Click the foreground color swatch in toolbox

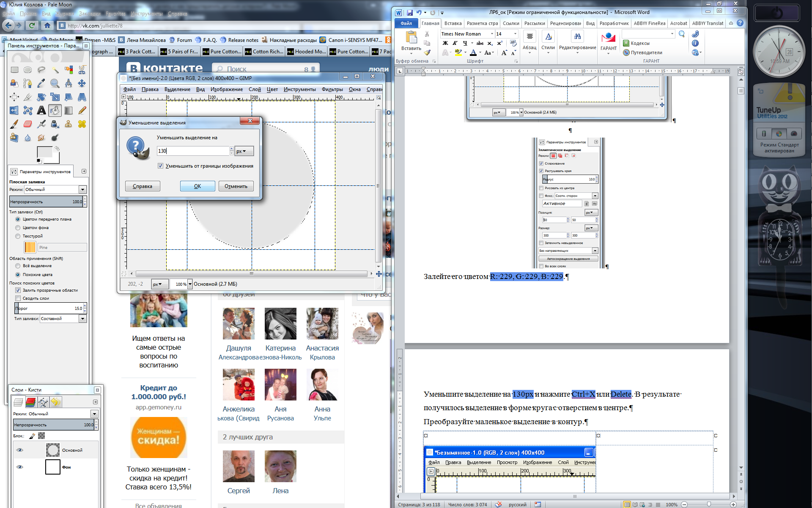tap(44, 152)
